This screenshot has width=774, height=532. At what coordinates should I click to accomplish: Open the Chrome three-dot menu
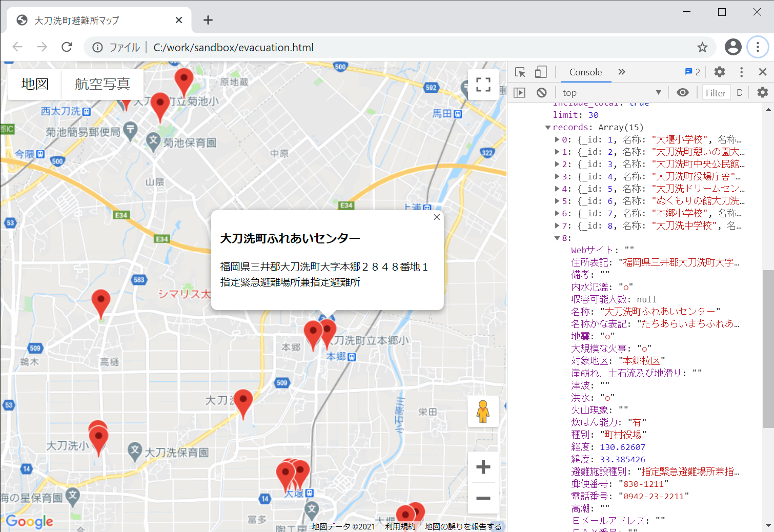click(758, 47)
